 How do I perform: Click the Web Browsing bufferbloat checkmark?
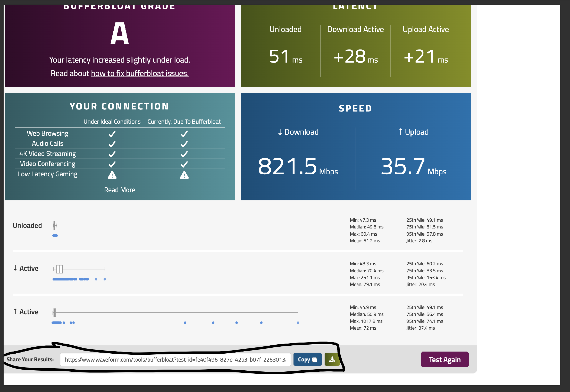(184, 134)
